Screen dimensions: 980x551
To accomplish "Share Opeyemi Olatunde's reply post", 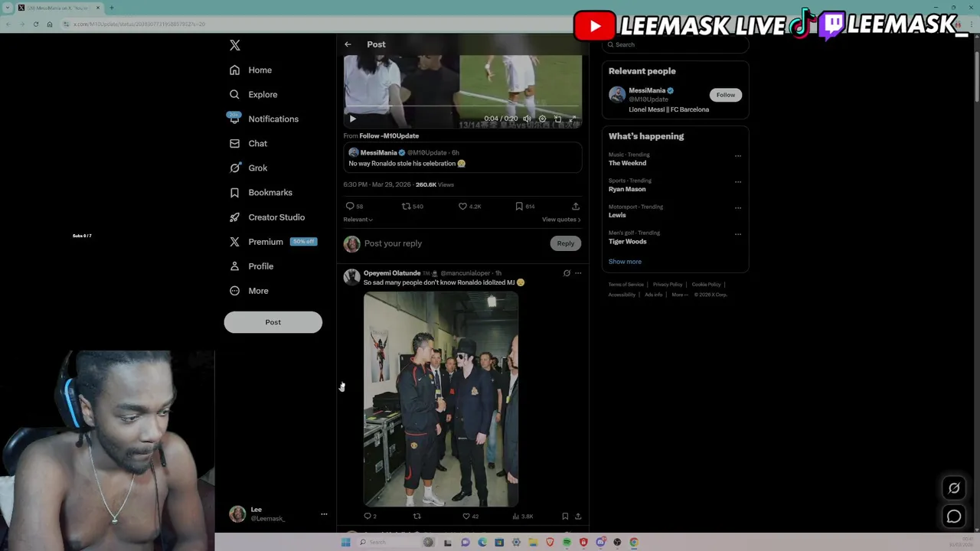I will 578,517.
